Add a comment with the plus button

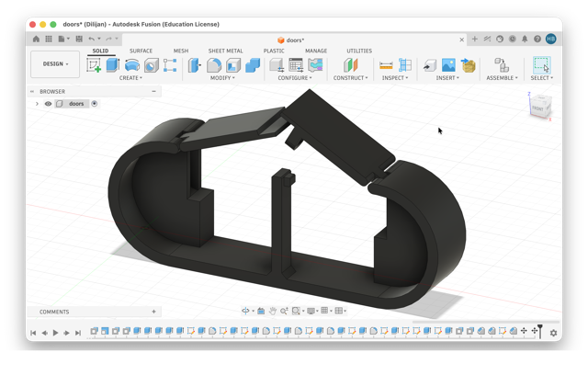click(153, 312)
